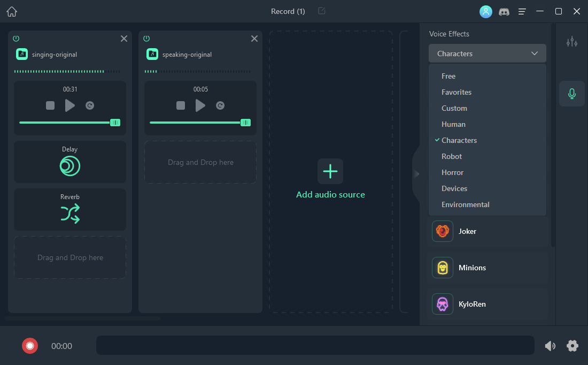The height and width of the screenshot is (365, 588).
Task: Open the fine-tune sliders panel on the right
Action: coord(571,41)
